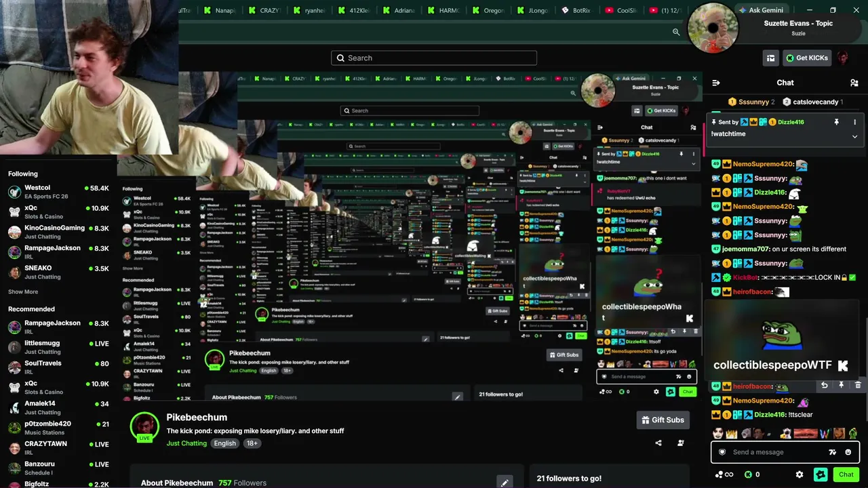Viewport: 868px width, 488px height.
Task: Select the 18+ tag
Action: pyautogui.click(x=252, y=443)
